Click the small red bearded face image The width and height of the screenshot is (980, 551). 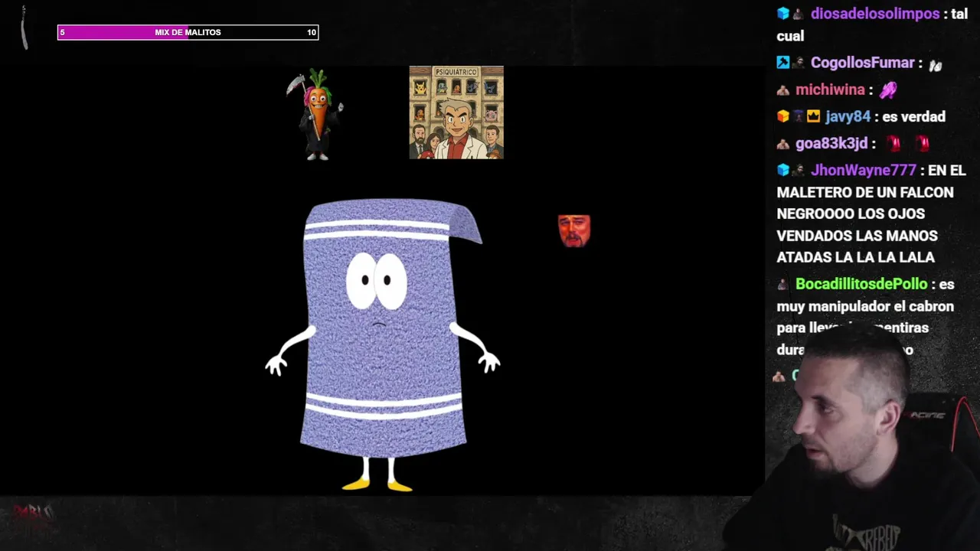(574, 231)
